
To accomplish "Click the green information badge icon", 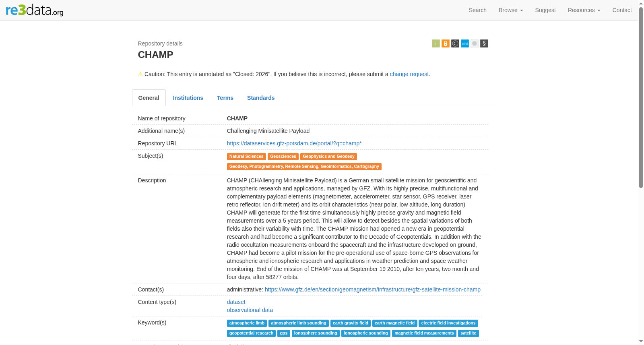I will (x=436, y=43).
